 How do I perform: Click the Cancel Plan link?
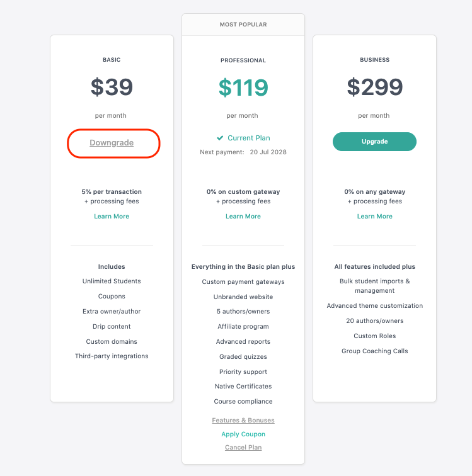[243, 447]
